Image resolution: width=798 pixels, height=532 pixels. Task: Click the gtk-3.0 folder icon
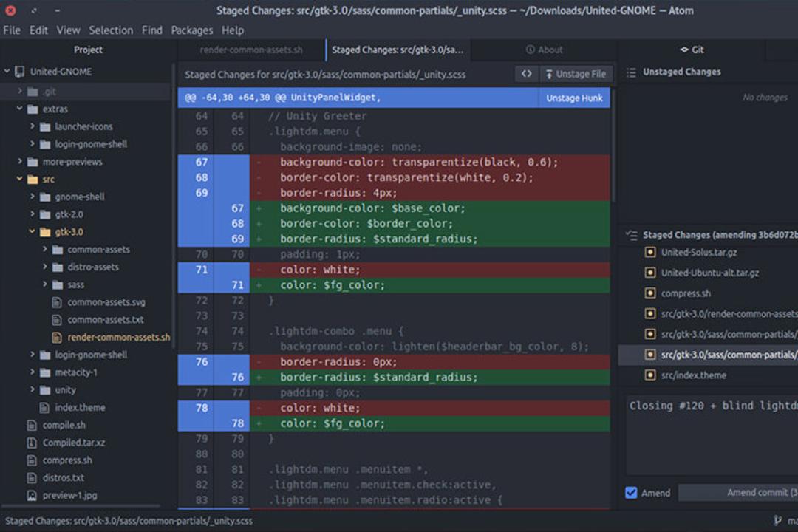pyautogui.click(x=45, y=232)
